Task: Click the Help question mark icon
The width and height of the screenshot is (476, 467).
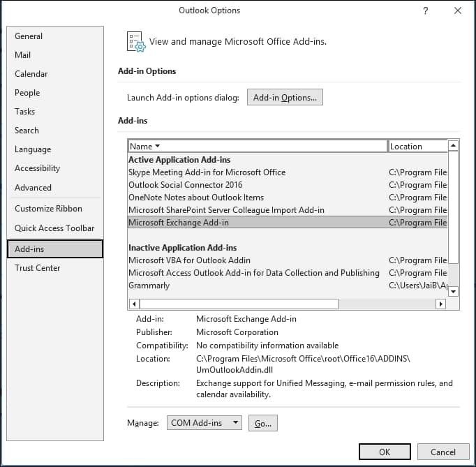Action: click(426, 11)
